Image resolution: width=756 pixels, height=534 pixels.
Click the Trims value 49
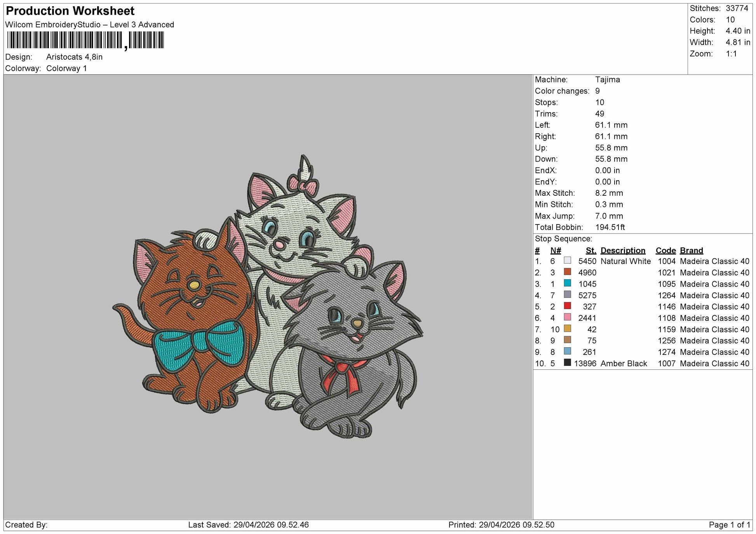point(600,114)
